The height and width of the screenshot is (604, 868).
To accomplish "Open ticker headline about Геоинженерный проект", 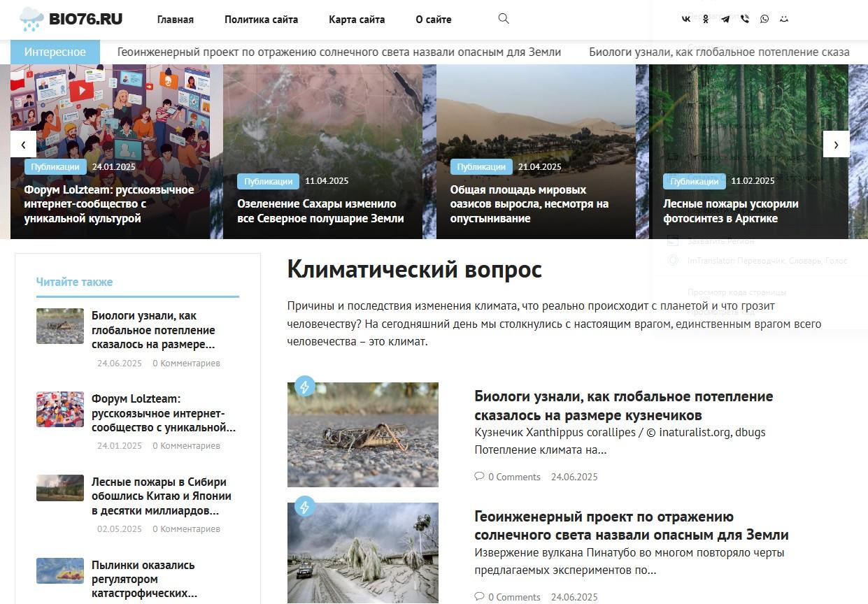I will 339,52.
